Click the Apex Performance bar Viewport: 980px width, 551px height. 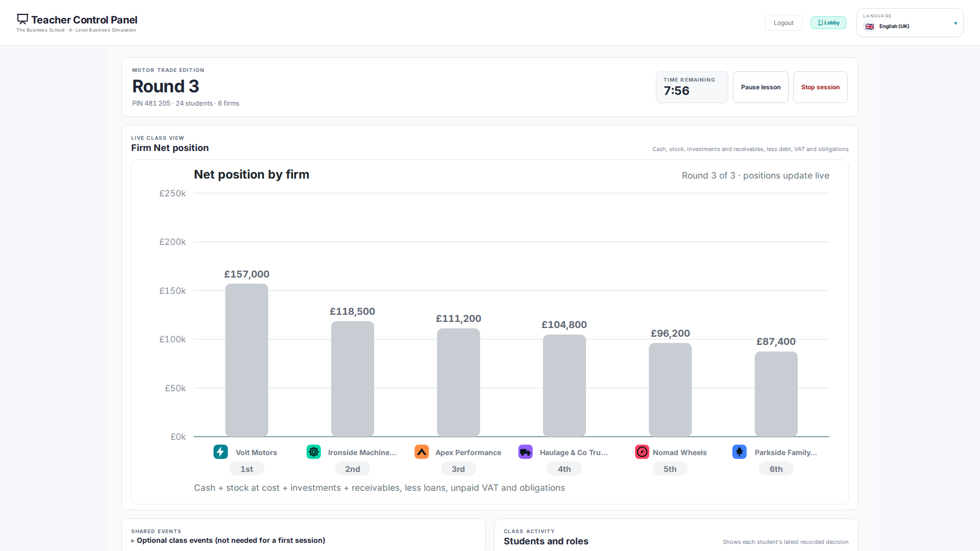(x=458, y=383)
